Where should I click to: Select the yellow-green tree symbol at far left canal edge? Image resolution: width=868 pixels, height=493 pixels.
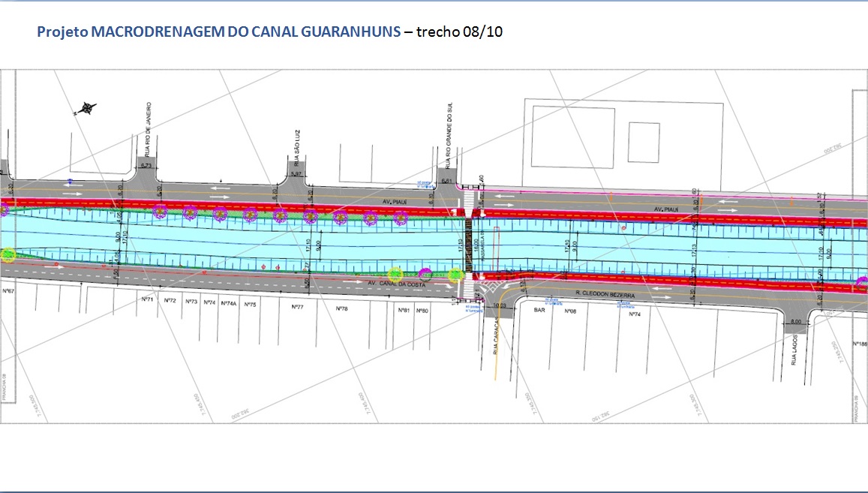8,254
